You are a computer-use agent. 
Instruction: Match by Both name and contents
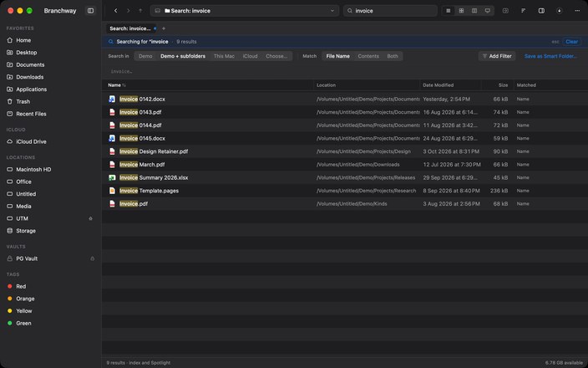tap(393, 56)
